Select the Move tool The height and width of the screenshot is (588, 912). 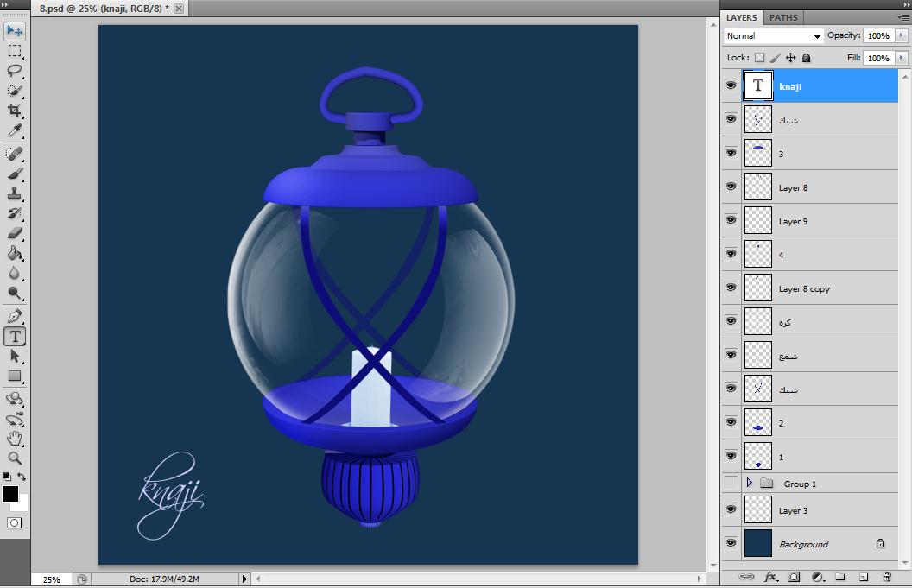pyautogui.click(x=15, y=31)
